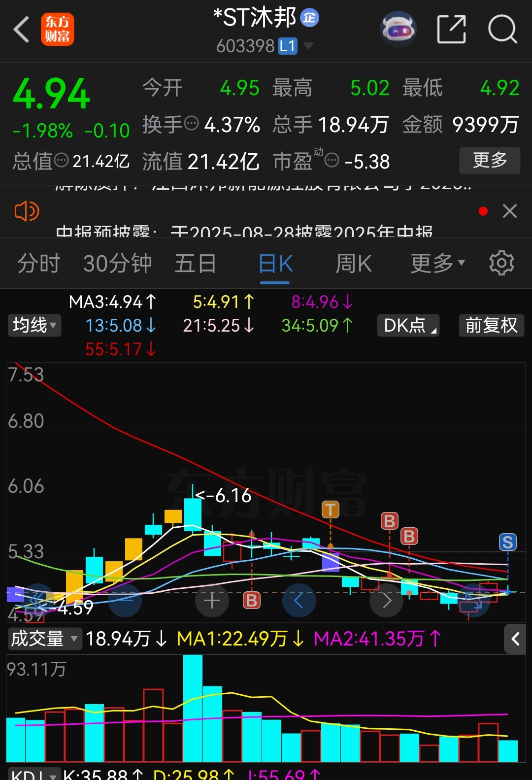The width and height of the screenshot is (532, 780).
Task: Change the 前复权 adjustment setting
Action: click(491, 325)
